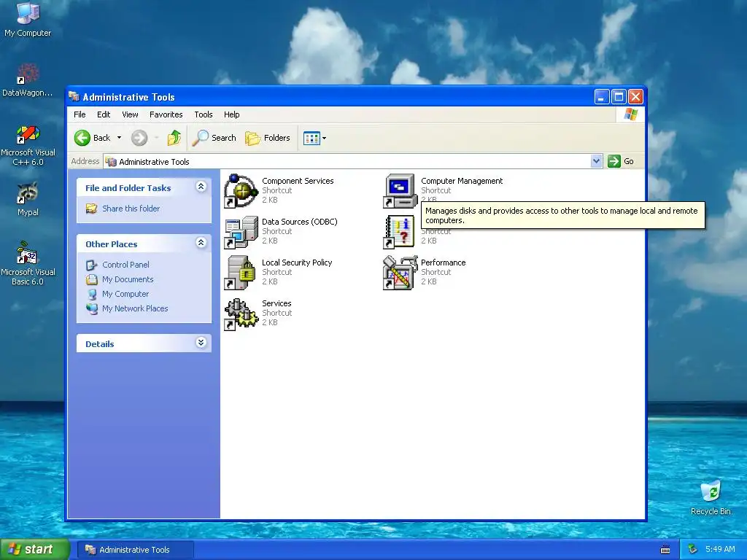
Task: Click the Services label text
Action: click(x=276, y=304)
